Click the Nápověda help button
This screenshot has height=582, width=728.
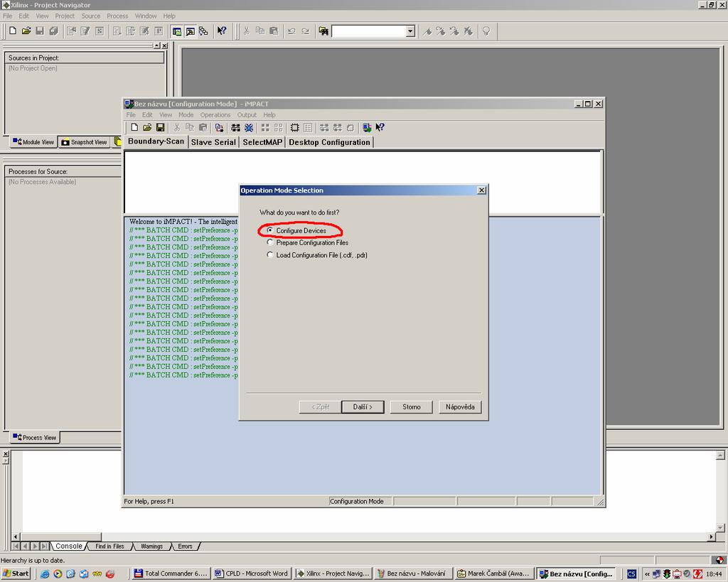460,406
